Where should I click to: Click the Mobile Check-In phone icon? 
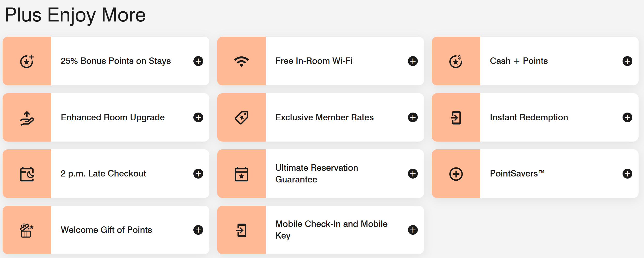coord(241,230)
